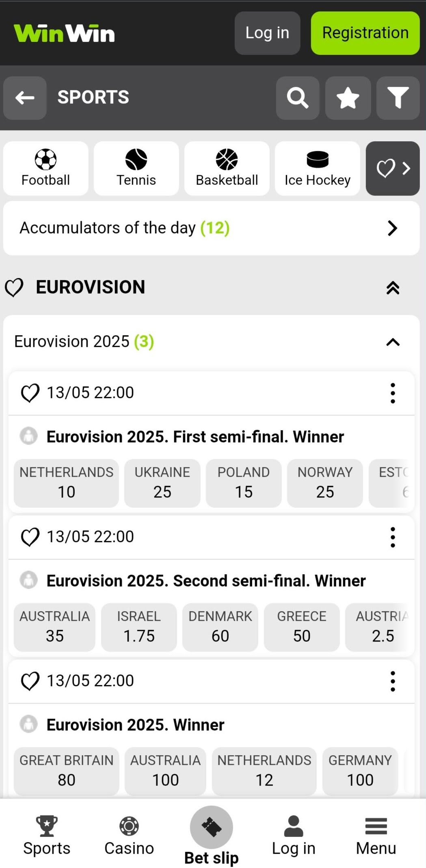Pick Israel odds 1.75

(139, 627)
